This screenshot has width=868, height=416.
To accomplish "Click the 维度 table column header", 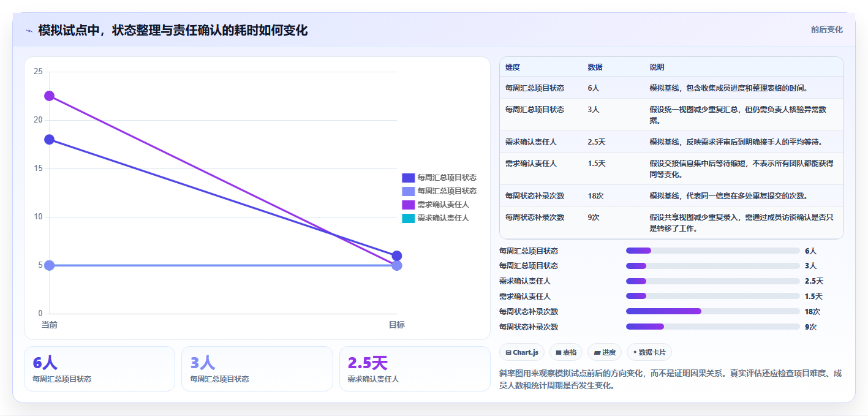I will pos(513,67).
